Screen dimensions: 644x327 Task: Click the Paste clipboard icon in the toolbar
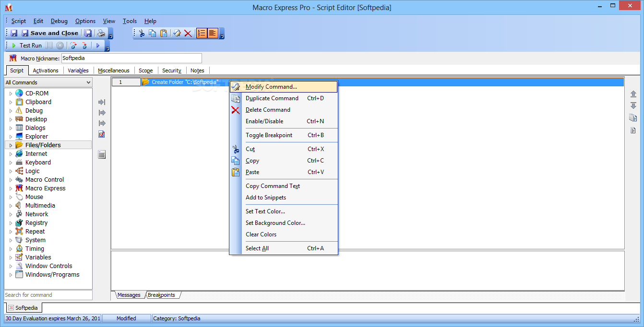(x=164, y=33)
